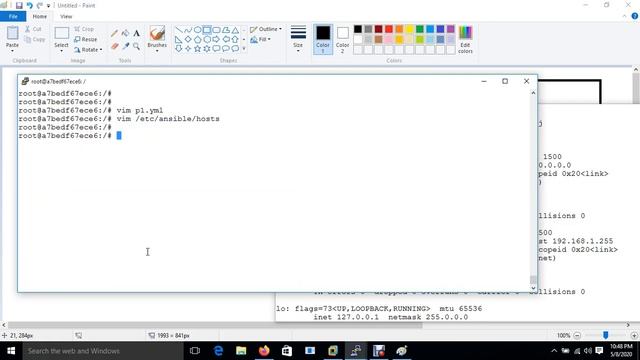Click the Undo icon in quick access toolbar
Screen dimensions: 640x360
29,5
